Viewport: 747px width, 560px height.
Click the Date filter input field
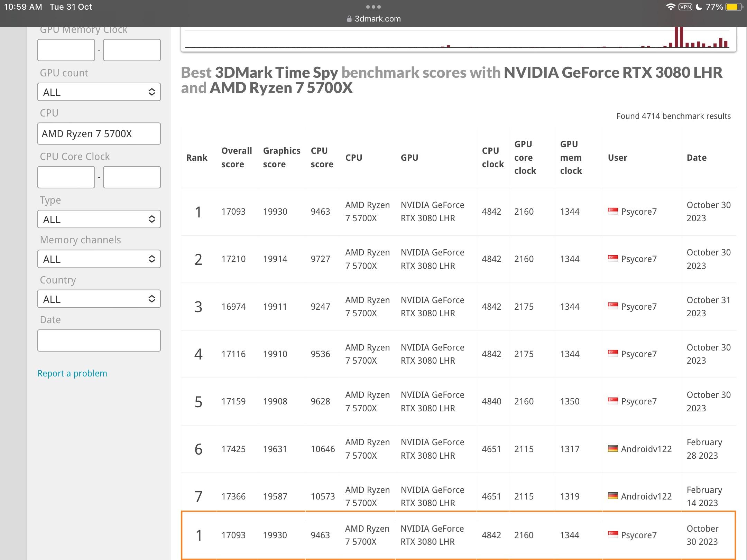(99, 340)
